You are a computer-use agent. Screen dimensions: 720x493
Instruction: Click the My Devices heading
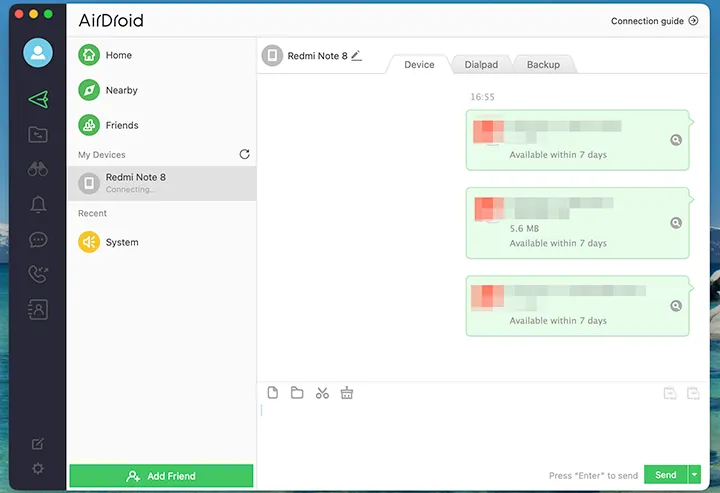coord(101,155)
